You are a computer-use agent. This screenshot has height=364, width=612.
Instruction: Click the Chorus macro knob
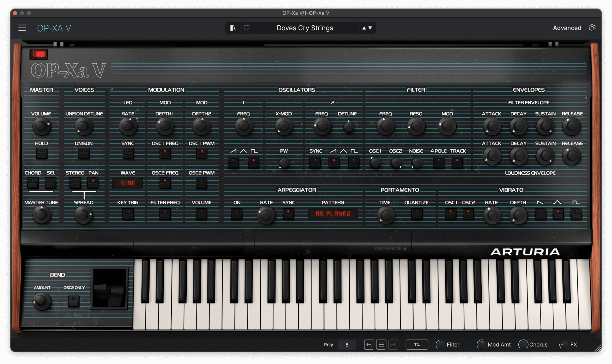[x=523, y=345]
